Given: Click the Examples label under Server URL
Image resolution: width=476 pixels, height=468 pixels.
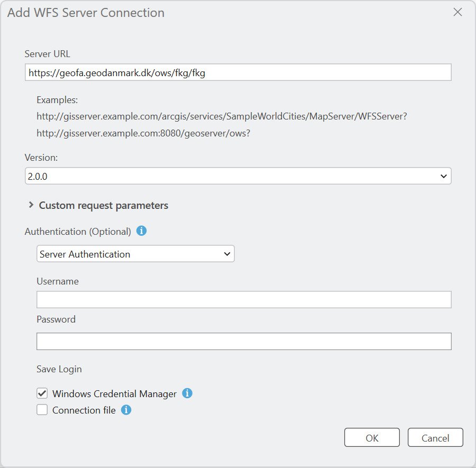Looking at the screenshot, I should pos(57,100).
